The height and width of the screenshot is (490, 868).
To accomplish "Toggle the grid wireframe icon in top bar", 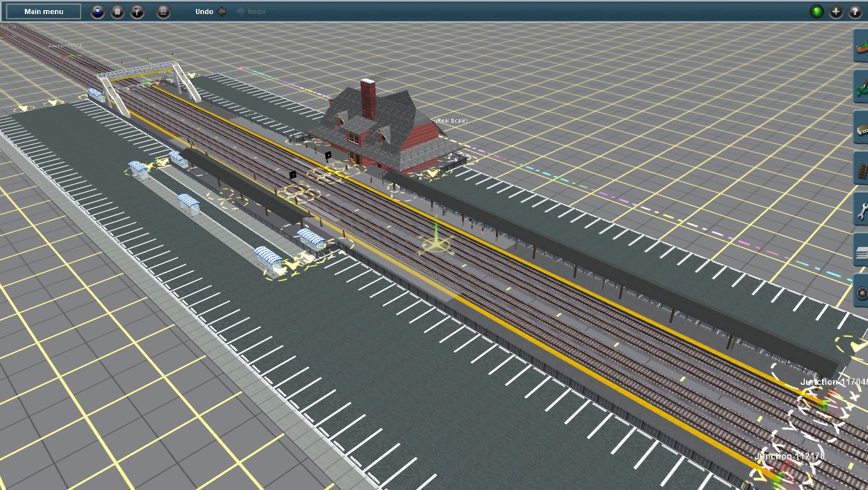I will pyautogui.click(x=163, y=11).
